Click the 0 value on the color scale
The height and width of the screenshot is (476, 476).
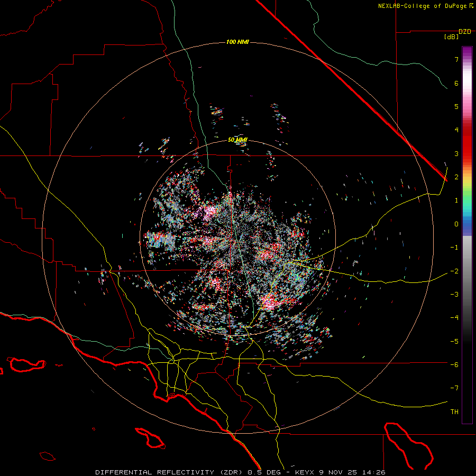coord(456,224)
